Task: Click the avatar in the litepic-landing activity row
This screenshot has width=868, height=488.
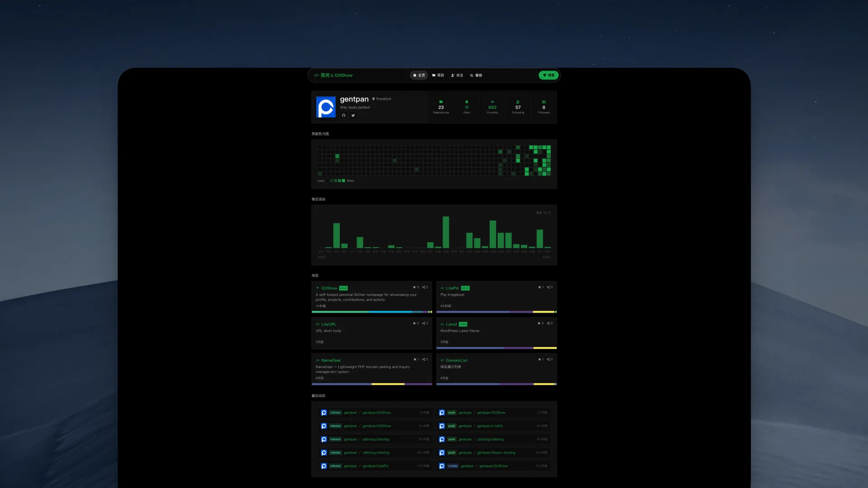Action: 442,453
